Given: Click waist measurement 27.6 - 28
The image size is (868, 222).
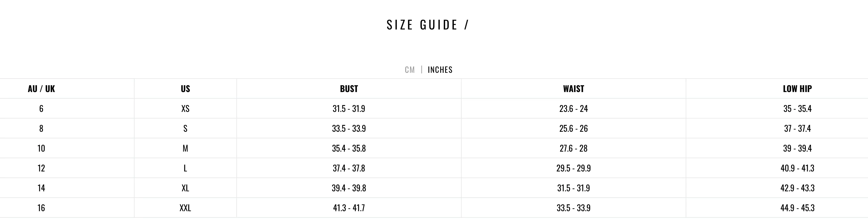Looking at the screenshot, I should click(573, 148).
